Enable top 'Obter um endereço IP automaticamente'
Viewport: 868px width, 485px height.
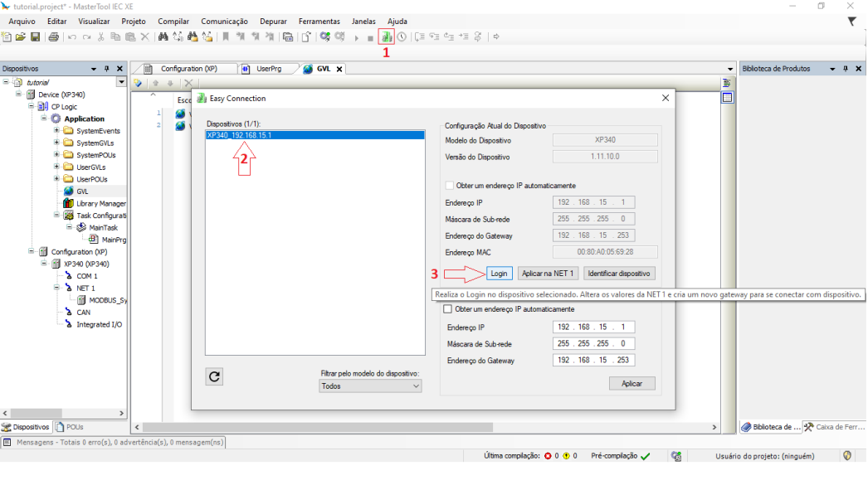click(x=450, y=186)
